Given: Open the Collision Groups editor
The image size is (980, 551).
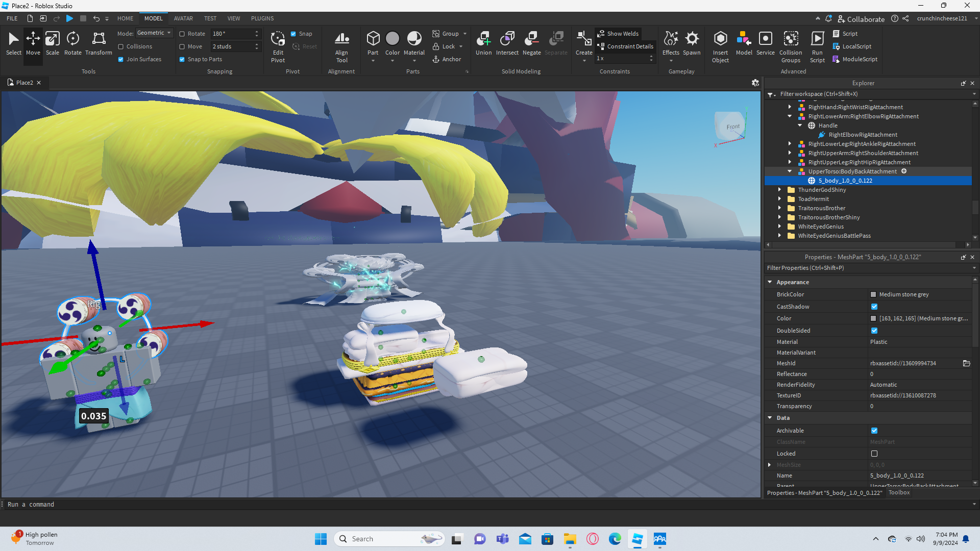Looking at the screenshot, I should (x=791, y=46).
